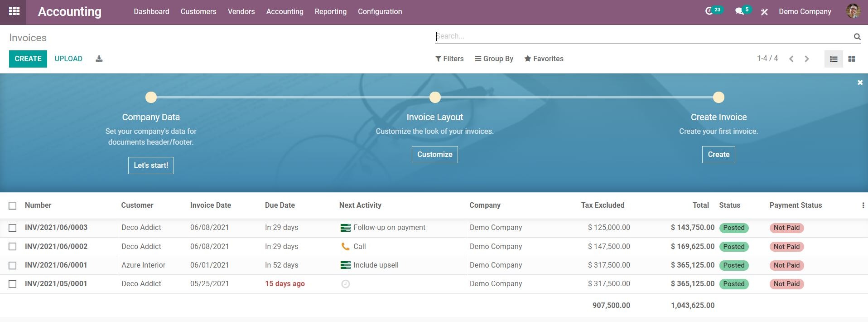Viewport: 868px width, 322px height.
Task: Select the INV/2021/06/0001 row checkbox
Action: click(13, 265)
